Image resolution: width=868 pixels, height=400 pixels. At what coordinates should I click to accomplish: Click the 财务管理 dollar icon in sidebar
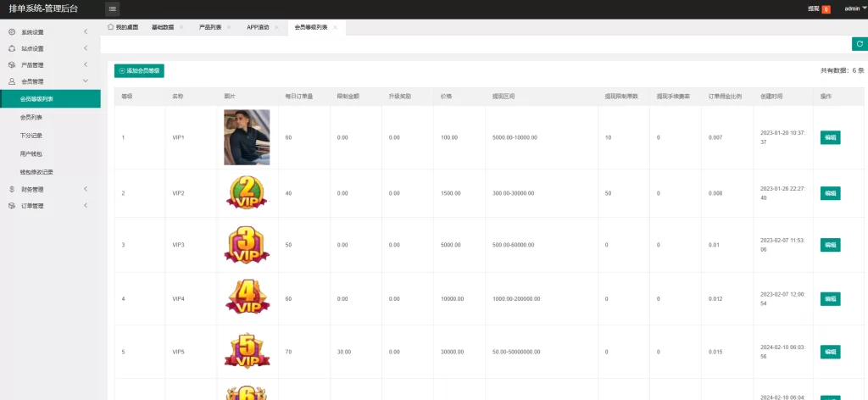[x=12, y=189]
